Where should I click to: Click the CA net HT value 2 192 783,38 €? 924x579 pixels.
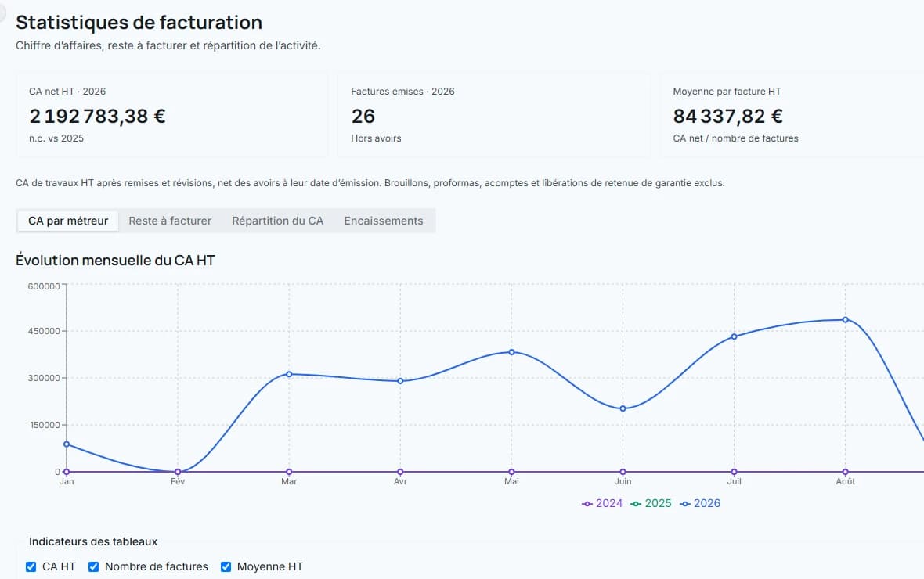coord(97,116)
